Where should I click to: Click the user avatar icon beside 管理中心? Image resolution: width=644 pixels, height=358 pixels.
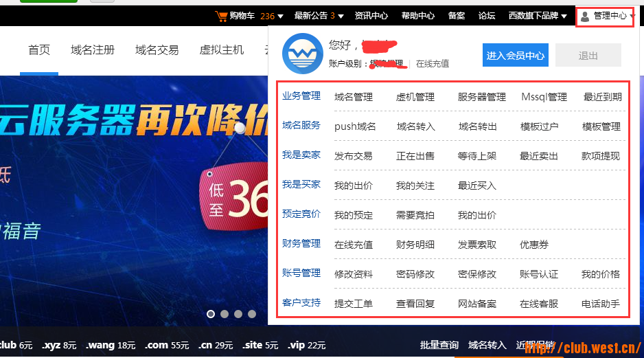tap(585, 16)
